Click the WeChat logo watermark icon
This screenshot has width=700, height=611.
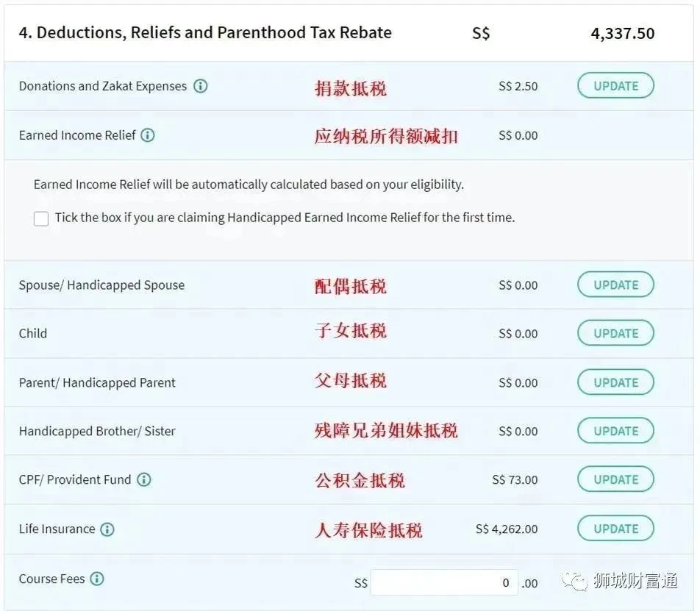point(575,581)
